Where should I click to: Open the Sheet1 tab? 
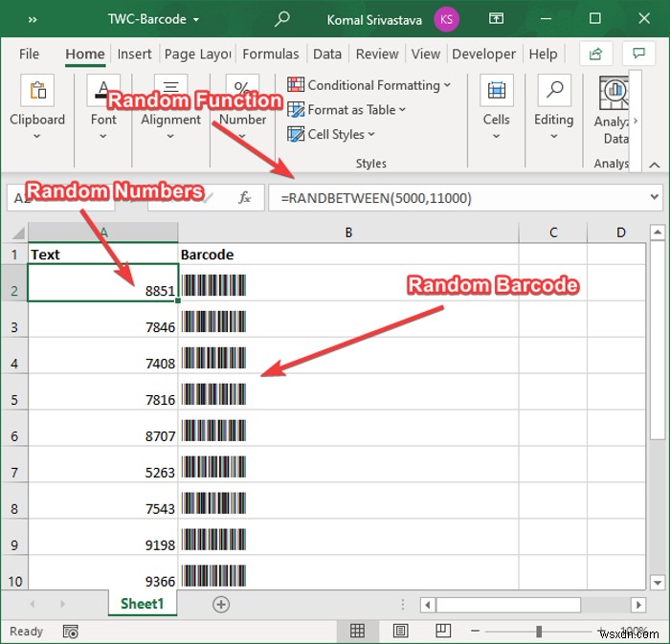click(143, 604)
